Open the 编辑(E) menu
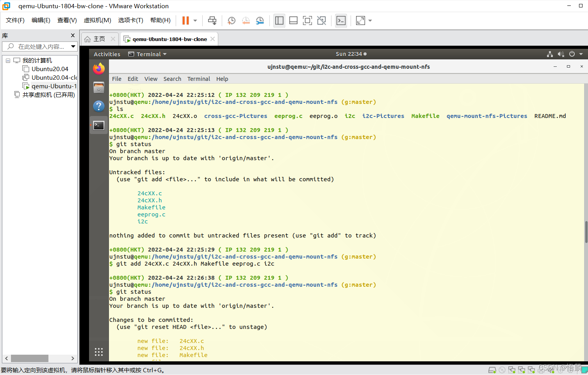Viewport: 588px width, 375px height. click(x=41, y=20)
